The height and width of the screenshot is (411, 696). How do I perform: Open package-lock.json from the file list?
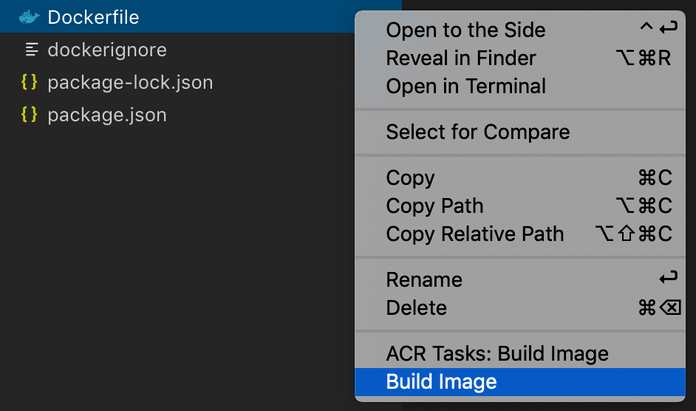pyautogui.click(x=130, y=82)
